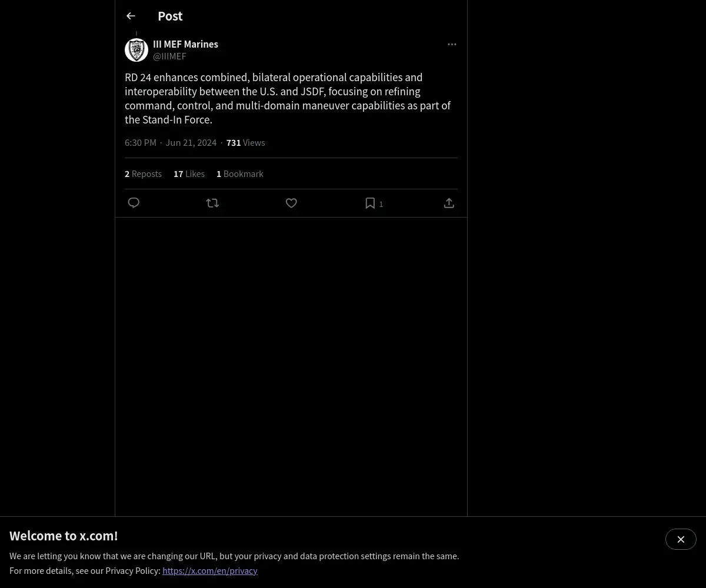Click the 6:30 PM Jun 21, 2024 timestamp
The image size is (706, 588).
[171, 142]
